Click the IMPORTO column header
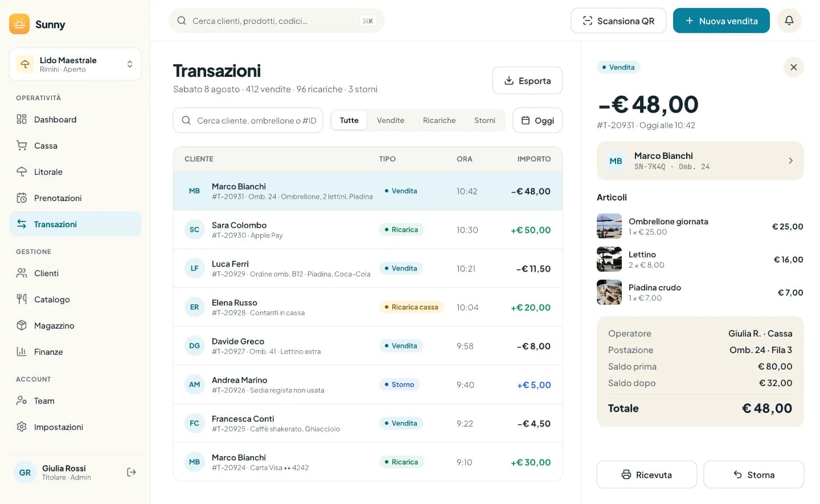The width and height of the screenshot is (820, 504). [534, 159]
